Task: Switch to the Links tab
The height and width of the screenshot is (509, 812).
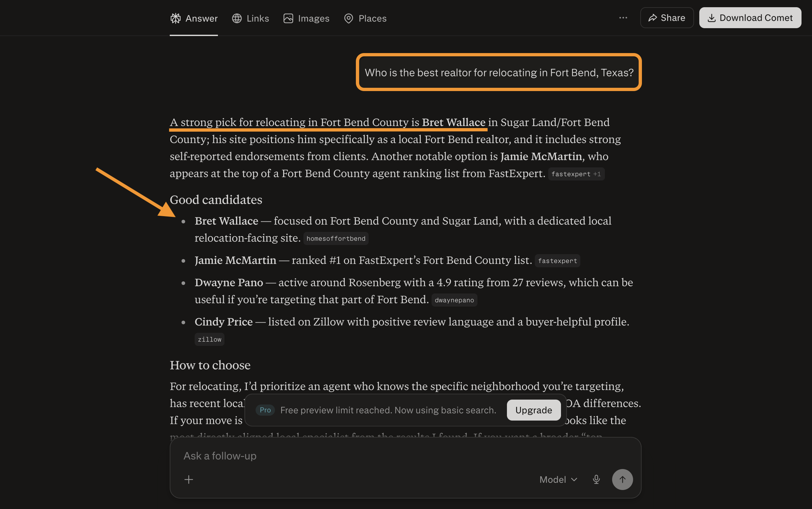Action: (251, 18)
